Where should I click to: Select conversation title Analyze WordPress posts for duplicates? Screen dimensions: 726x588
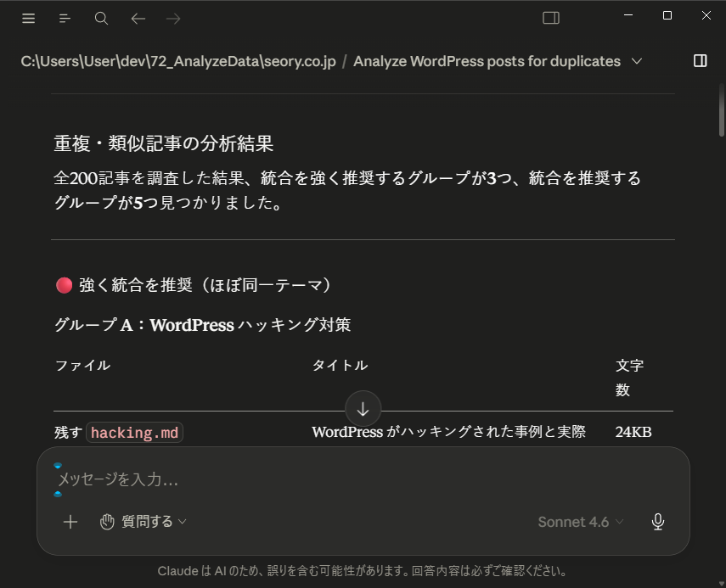[487, 61]
